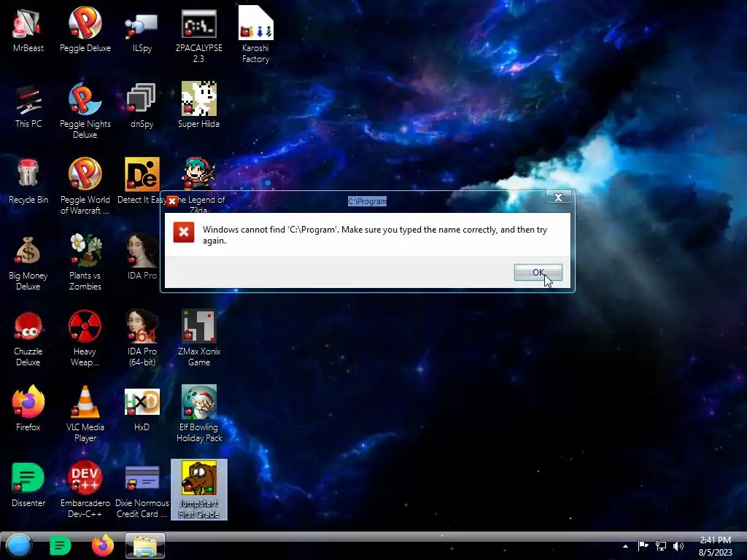Click Peggle Nights Deluxe shortcut
Image resolution: width=747 pixels, height=560 pixels.
tap(85, 111)
